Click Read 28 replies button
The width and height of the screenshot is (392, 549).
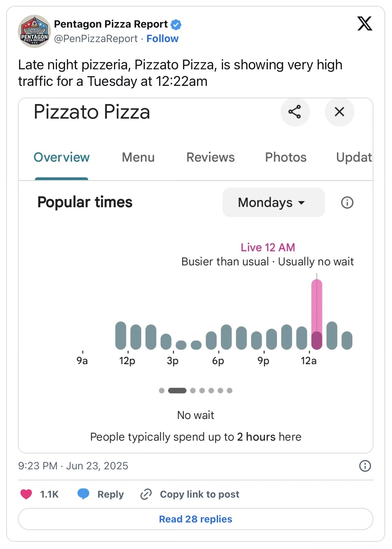[196, 519]
